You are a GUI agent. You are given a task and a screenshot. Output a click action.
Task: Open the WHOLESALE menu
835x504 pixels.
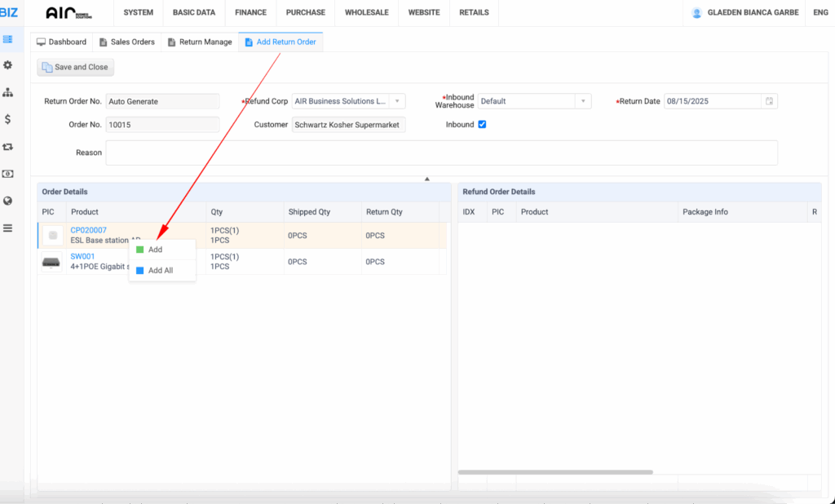click(x=366, y=13)
